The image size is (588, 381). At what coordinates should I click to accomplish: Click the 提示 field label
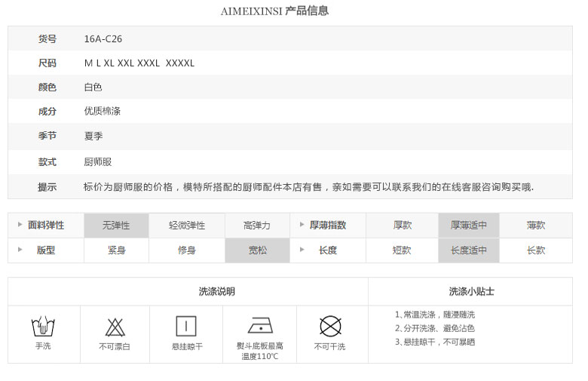[x=47, y=187]
